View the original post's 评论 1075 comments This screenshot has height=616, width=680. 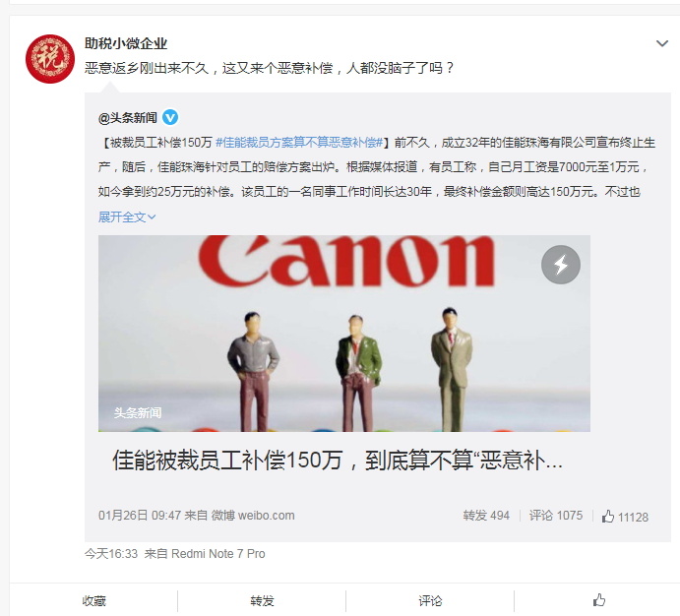[x=556, y=516]
